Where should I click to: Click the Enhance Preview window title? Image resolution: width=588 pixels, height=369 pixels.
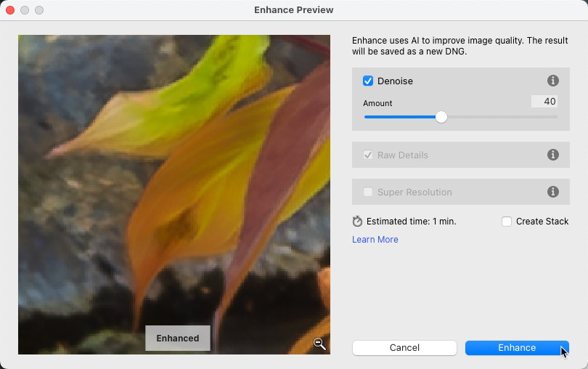coord(293,10)
